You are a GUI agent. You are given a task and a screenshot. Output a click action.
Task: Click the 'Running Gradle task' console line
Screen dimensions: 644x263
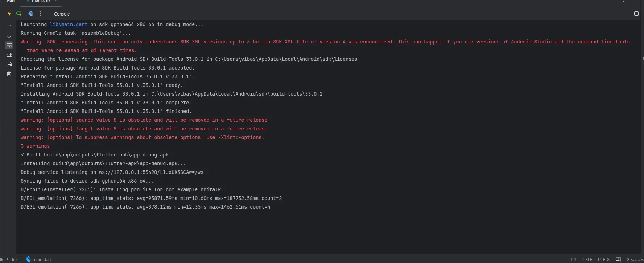coord(76,33)
